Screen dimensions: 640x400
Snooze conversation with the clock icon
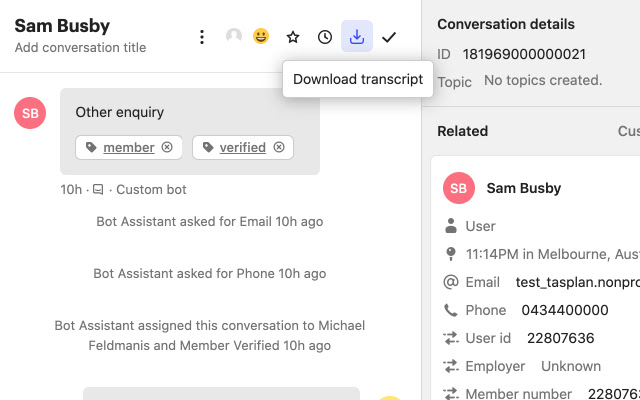coord(325,37)
